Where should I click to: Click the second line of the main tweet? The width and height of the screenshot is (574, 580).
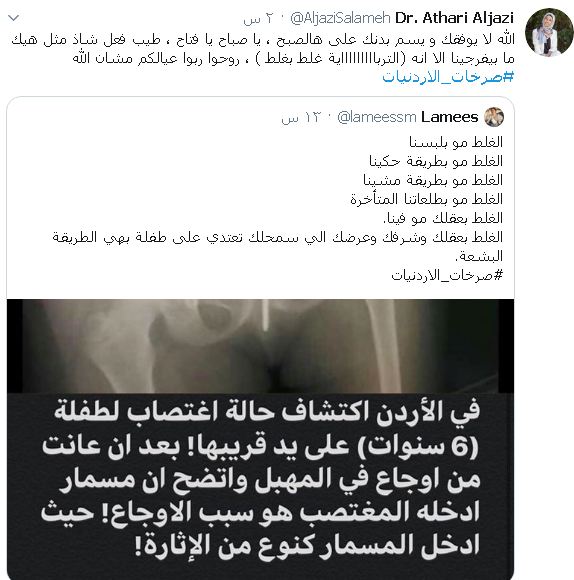(x=293, y=58)
